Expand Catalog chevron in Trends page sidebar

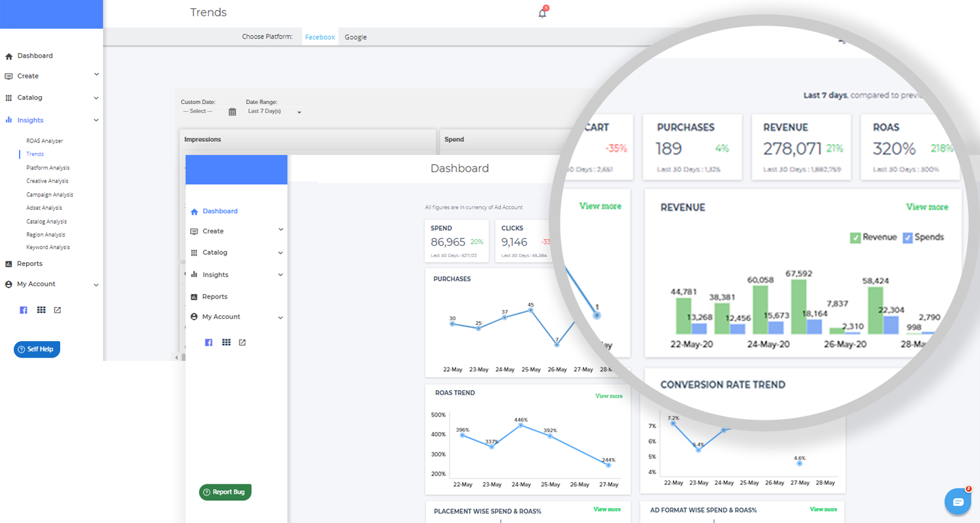(96, 98)
